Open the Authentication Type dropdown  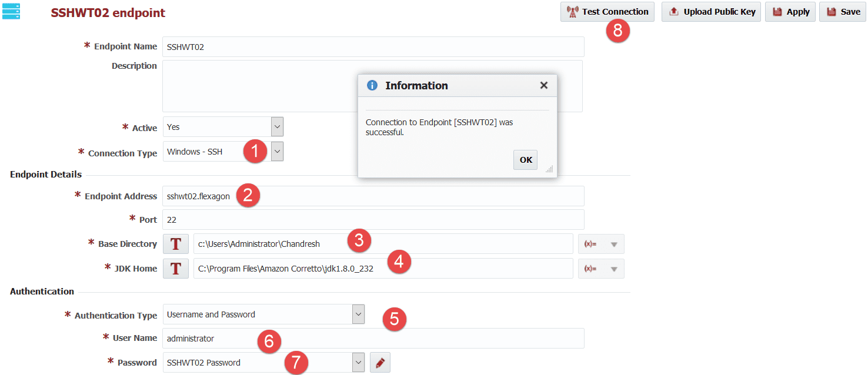coord(358,314)
